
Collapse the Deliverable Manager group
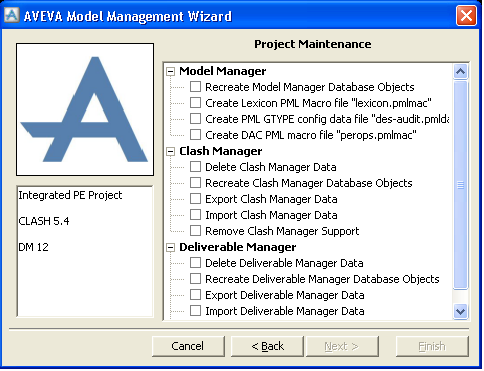click(x=170, y=247)
